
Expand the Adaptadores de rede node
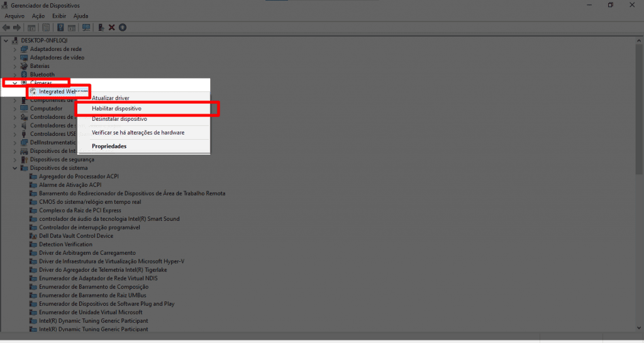pyautogui.click(x=15, y=49)
